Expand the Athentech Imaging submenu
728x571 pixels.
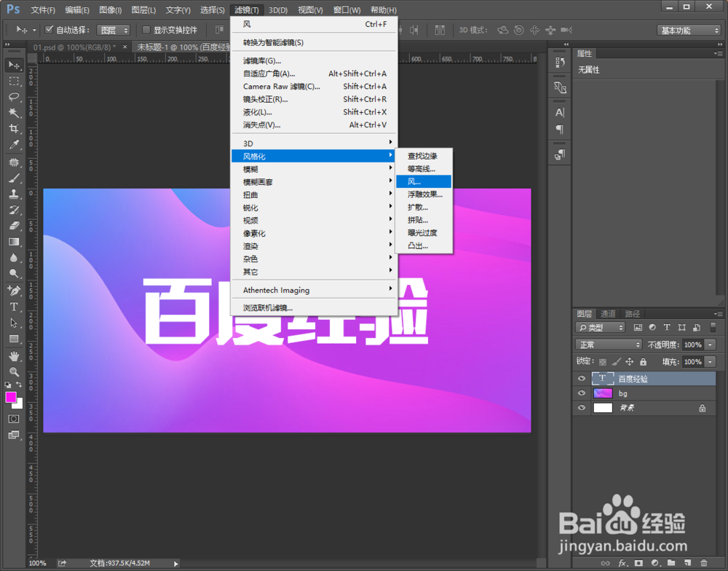314,290
